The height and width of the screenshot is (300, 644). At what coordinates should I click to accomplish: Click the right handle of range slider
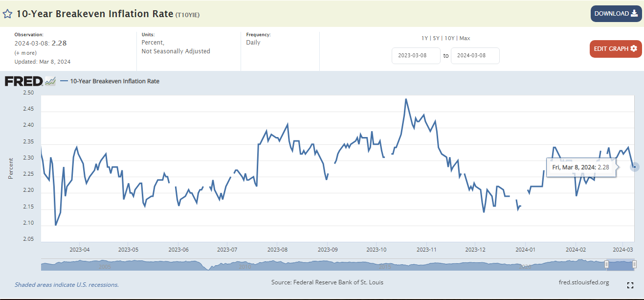(x=634, y=265)
